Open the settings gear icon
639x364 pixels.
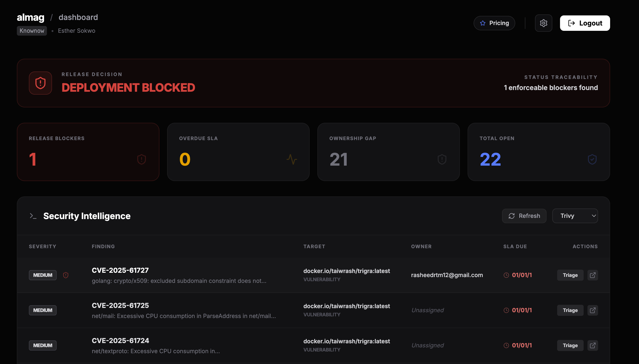coord(543,23)
